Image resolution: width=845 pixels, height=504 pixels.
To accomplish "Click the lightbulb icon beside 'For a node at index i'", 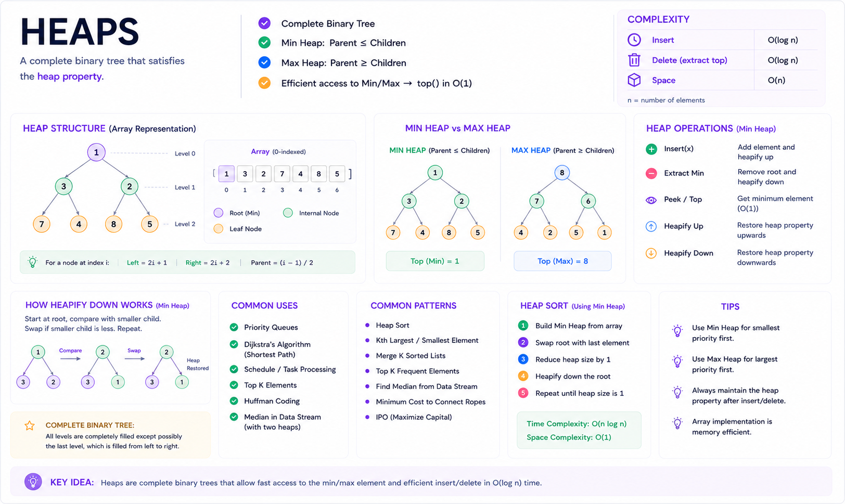I will pyautogui.click(x=32, y=262).
